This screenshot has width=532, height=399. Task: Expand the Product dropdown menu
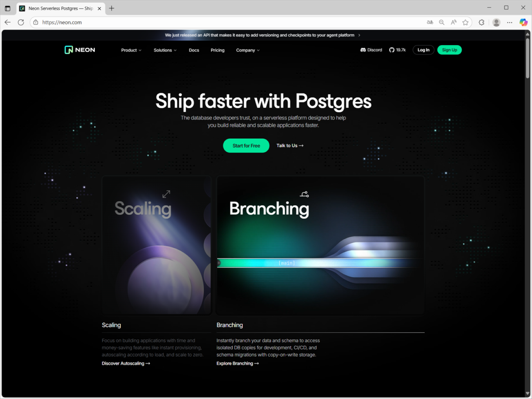pyautogui.click(x=131, y=50)
